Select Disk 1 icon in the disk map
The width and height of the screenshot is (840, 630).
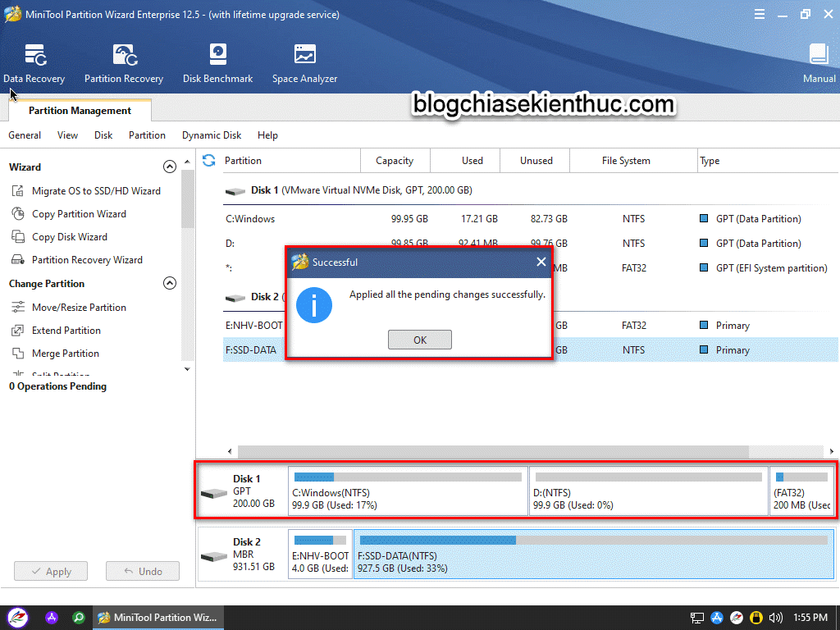[214, 492]
